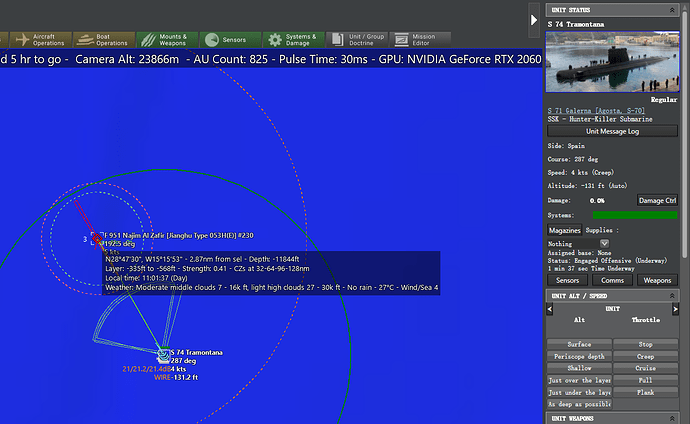The height and width of the screenshot is (424, 690).
Task: Click the Comms button
Action: point(612,280)
